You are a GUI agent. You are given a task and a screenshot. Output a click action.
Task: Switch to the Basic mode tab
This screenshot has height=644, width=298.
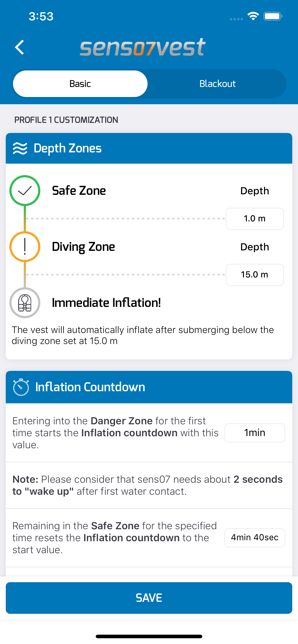pyautogui.click(x=80, y=84)
